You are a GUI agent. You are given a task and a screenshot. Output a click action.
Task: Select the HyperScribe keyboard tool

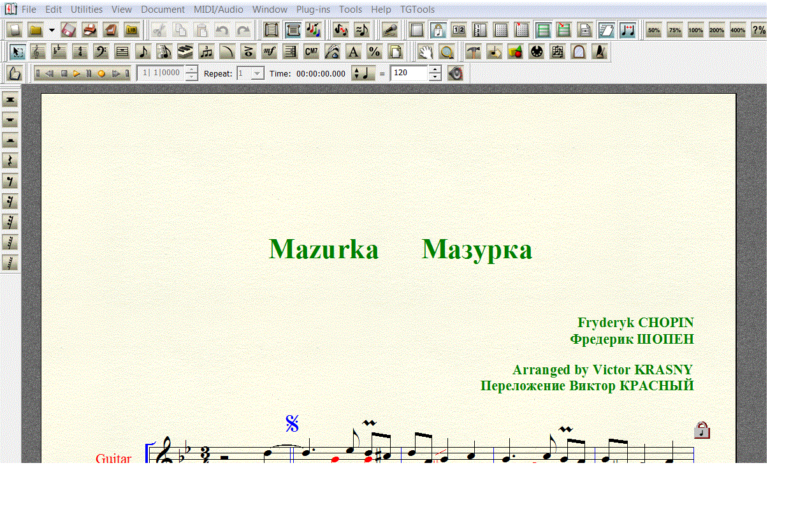pyautogui.click(x=185, y=52)
